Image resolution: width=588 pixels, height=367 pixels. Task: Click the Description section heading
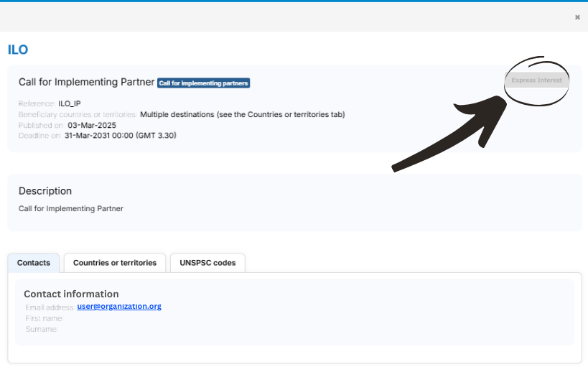[45, 191]
